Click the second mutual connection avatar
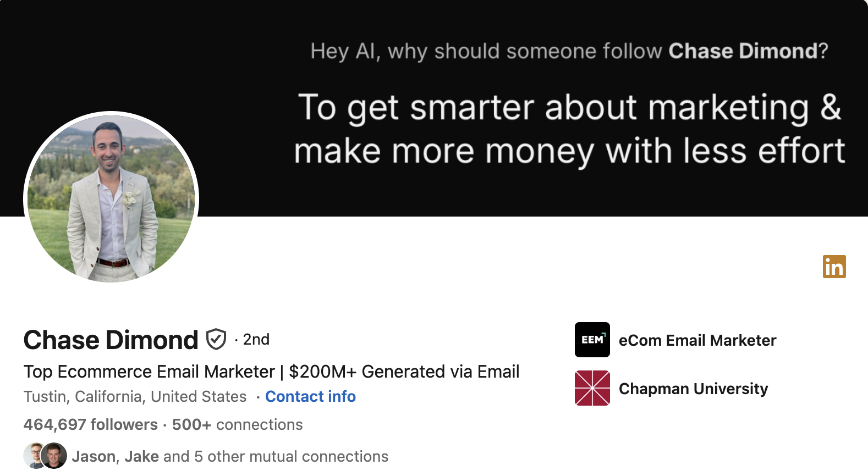Viewport: 868px width, 476px height. coord(54,456)
